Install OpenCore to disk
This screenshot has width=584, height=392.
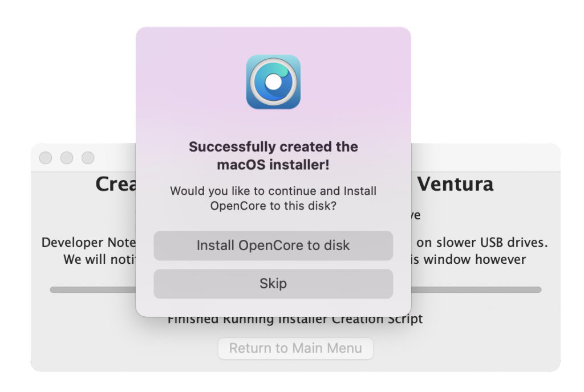click(x=273, y=246)
